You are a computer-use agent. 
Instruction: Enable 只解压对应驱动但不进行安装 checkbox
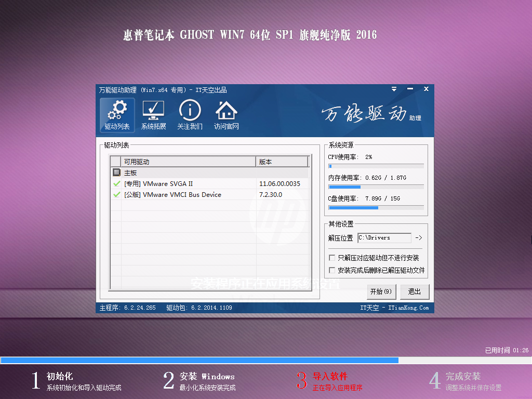(332, 258)
